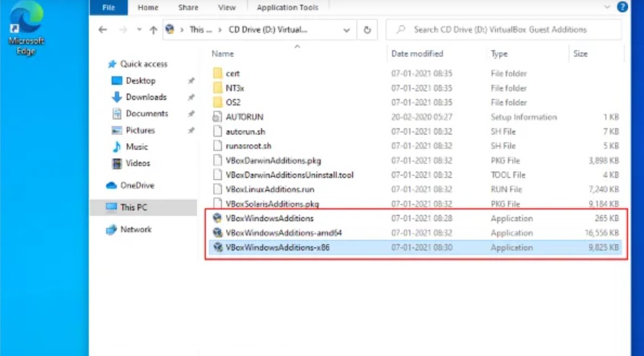
Task: Click the 9,825 KB size value
Action: coord(604,248)
